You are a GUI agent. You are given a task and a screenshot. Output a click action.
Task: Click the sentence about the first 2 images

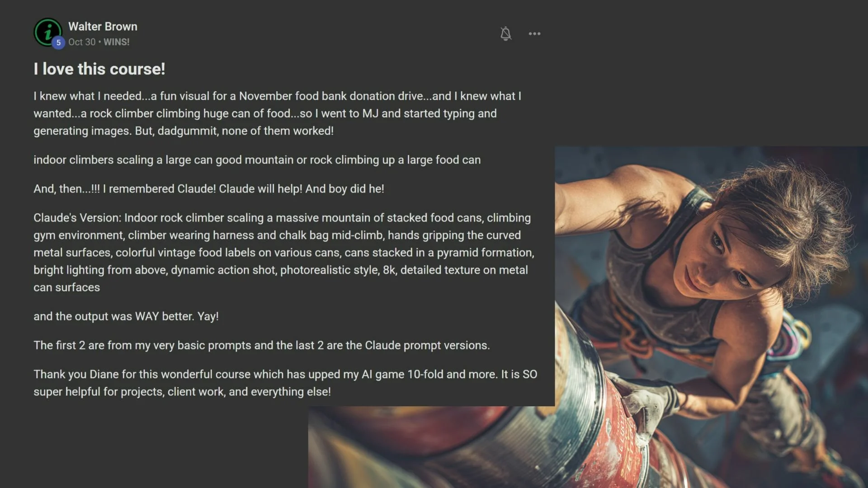(262, 345)
